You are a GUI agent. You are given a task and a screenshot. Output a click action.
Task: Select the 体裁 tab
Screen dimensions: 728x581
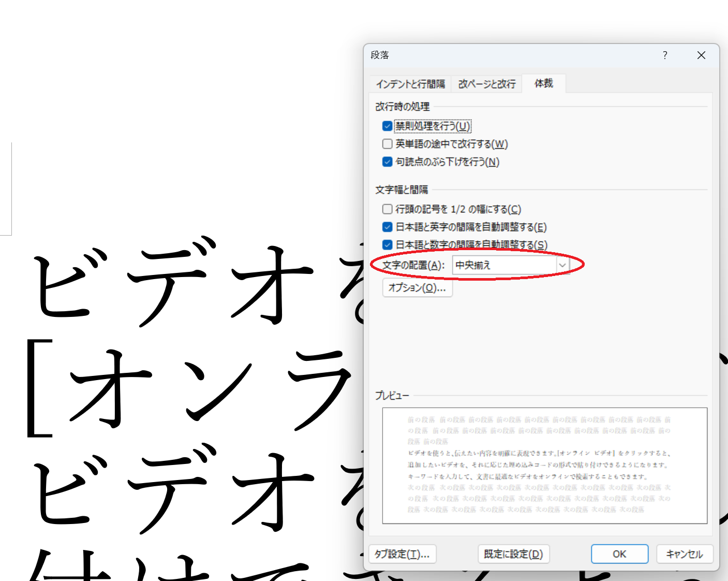(x=544, y=83)
